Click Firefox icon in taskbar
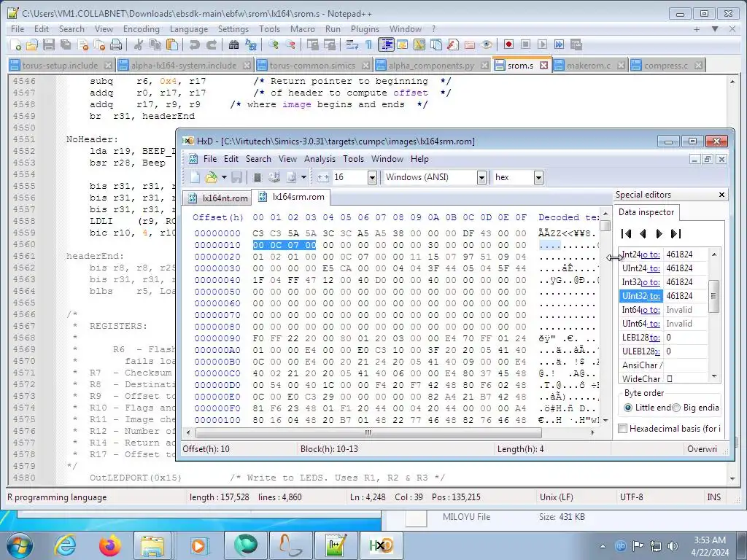This screenshot has width=747, height=560. 110,545
